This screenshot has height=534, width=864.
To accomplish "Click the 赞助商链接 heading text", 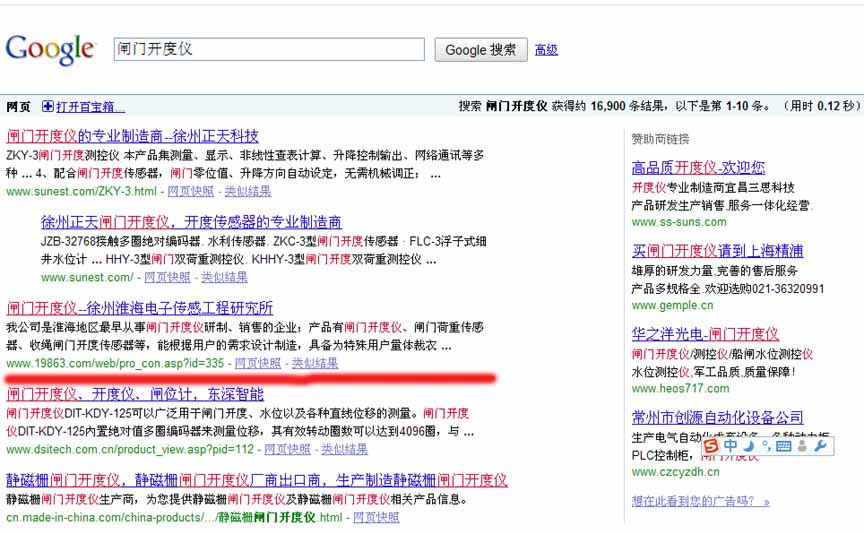I will point(660,139).
